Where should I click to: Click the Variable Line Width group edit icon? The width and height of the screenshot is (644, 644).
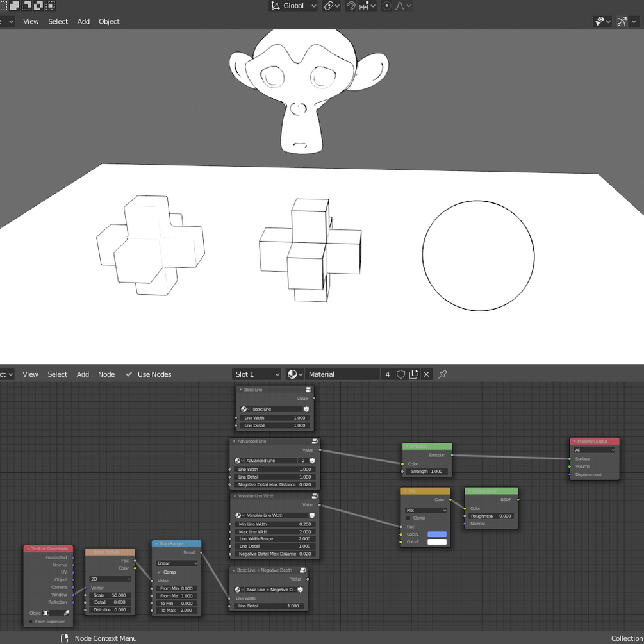pyautogui.click(x=315, y=496)
